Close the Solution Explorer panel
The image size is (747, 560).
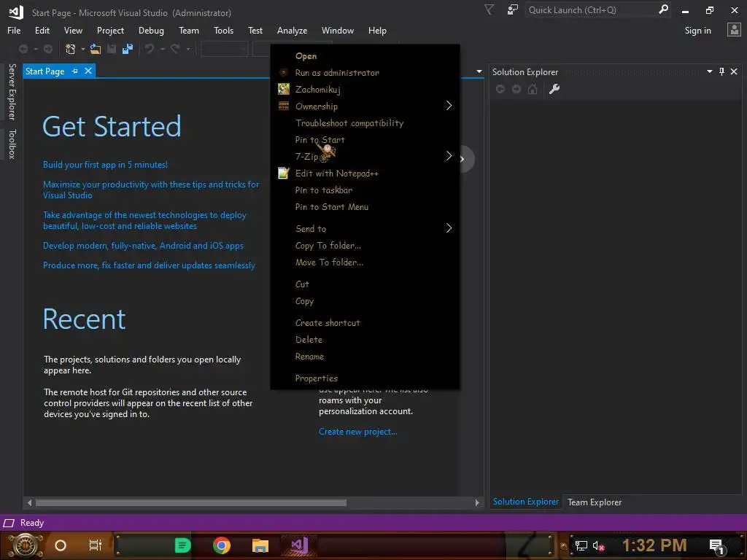[x=734, y=71]
